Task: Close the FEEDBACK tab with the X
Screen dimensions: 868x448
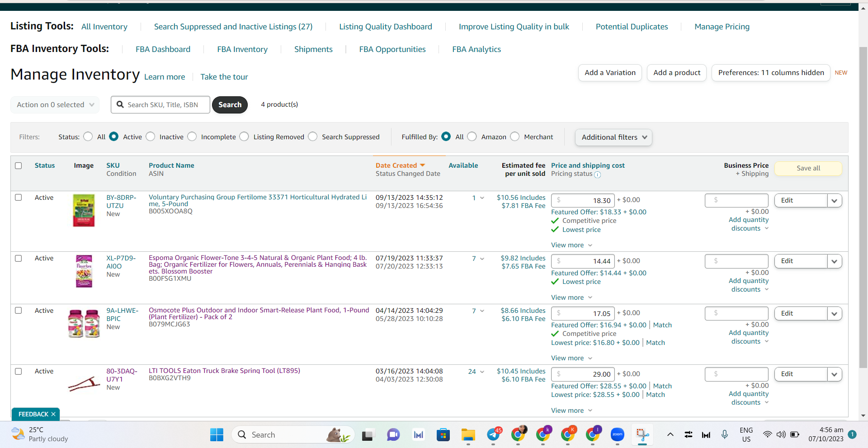Action: pos(53,414)
